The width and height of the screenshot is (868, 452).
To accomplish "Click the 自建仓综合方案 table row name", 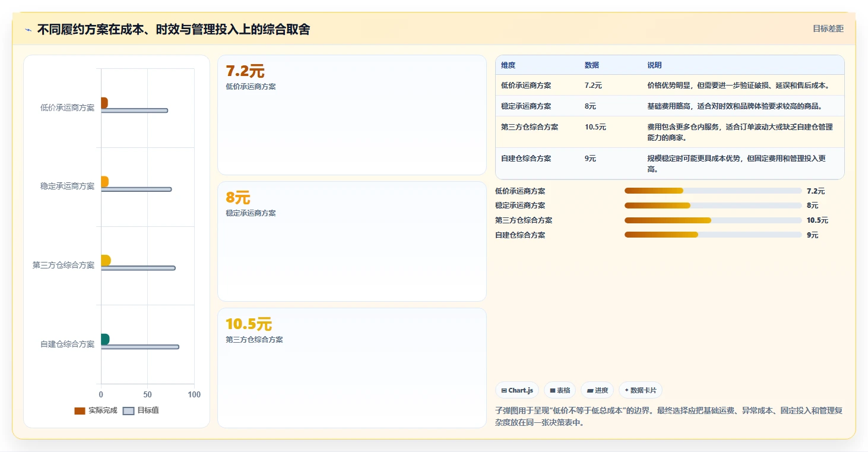I will pyautogui.click(x=526, y=159).
